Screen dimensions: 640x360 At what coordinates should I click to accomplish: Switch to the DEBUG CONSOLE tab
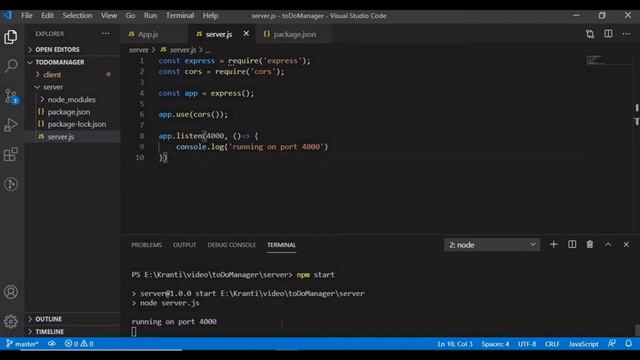click(x=231, y=245)
